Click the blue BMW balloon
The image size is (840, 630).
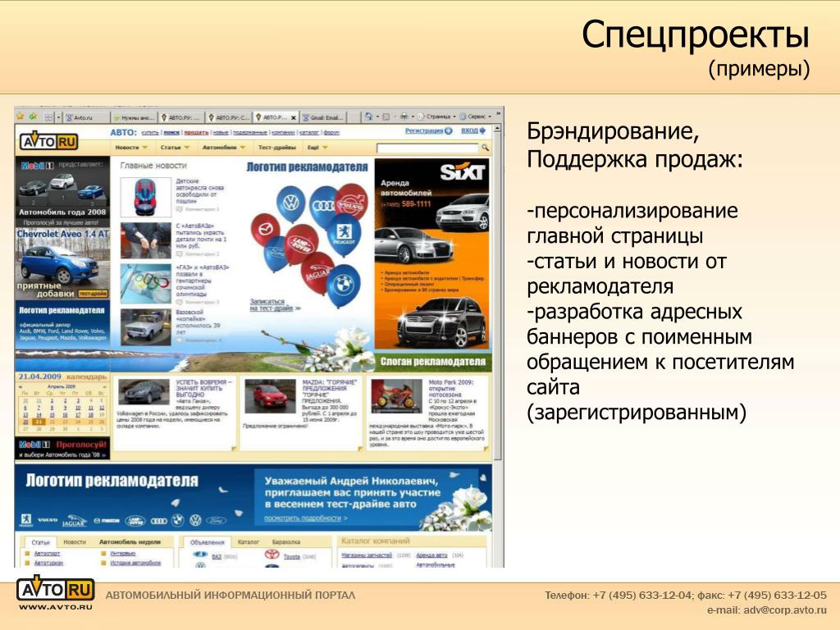[344, 285]
